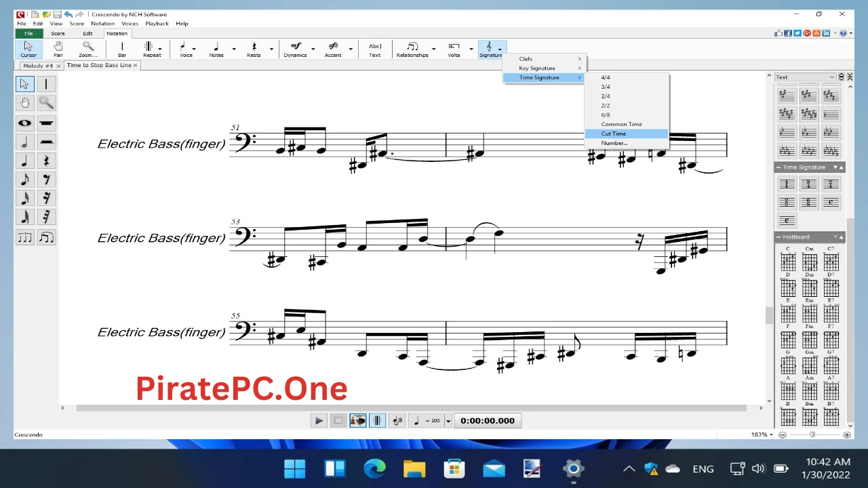Open the Repeat dropdown arrow
This screenshot has width=868, height=488.
coord(160,49)
